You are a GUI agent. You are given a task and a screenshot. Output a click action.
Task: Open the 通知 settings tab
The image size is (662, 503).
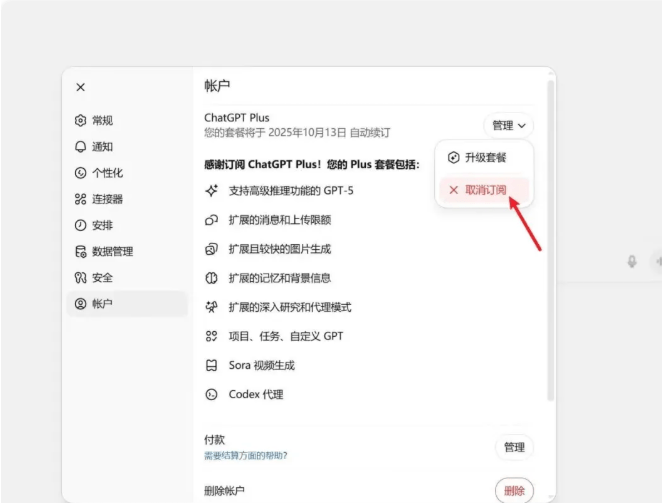click(x=127, y=147)
